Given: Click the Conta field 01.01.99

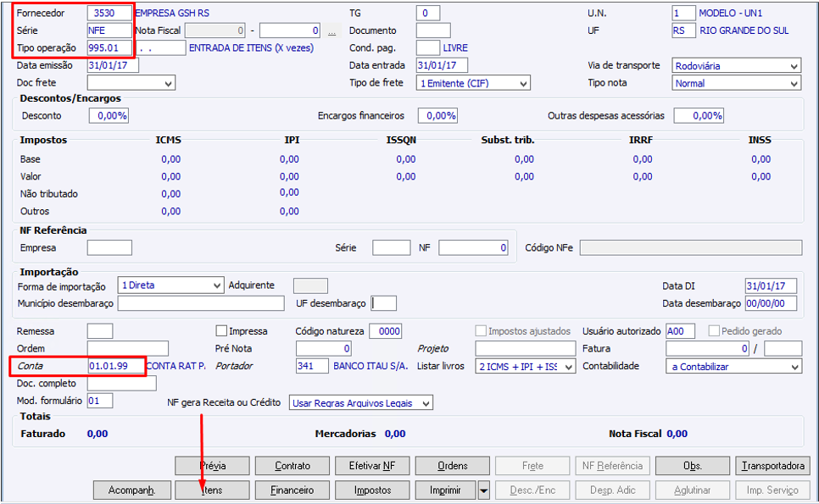Looking at the screenshot, I should (116, 366).
